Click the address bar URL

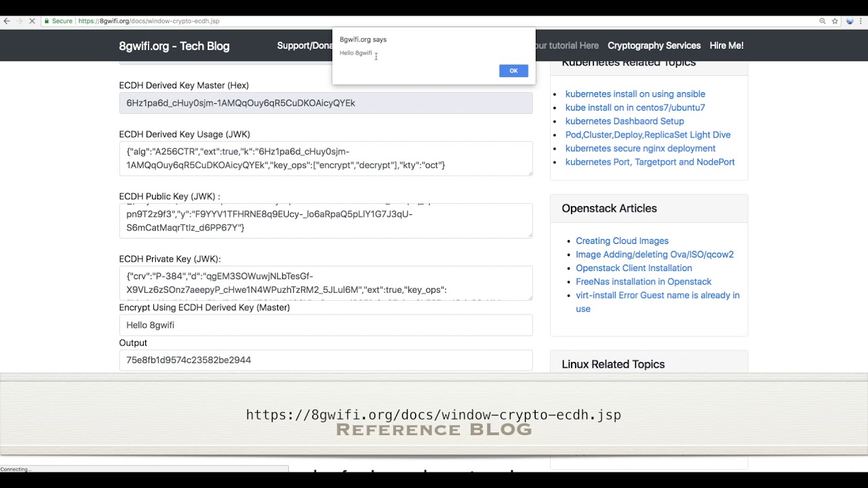click(149, 21)
